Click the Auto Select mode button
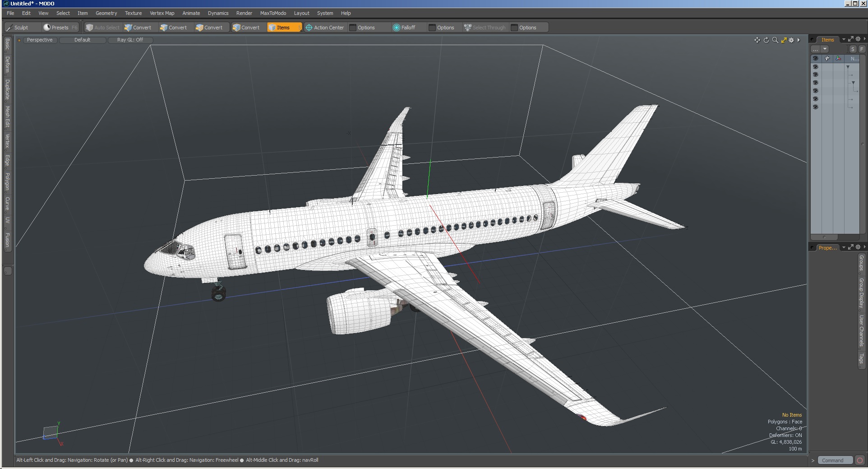The image size is (868, 469). point(103,28)
